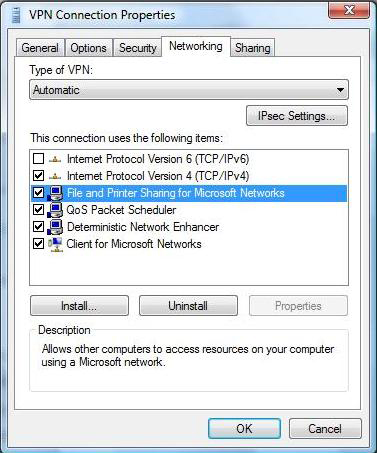This screenshot has height=453, width=377.
Task: Switch to the Security tab
Action: pos(137,48)
